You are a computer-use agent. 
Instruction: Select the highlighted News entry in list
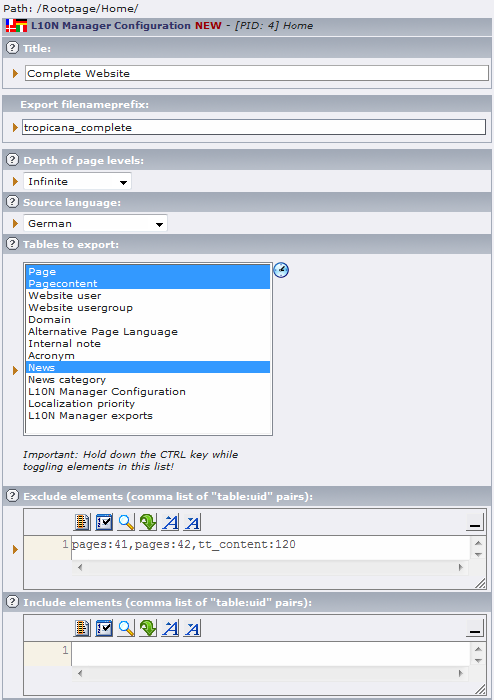coord(148,367)
